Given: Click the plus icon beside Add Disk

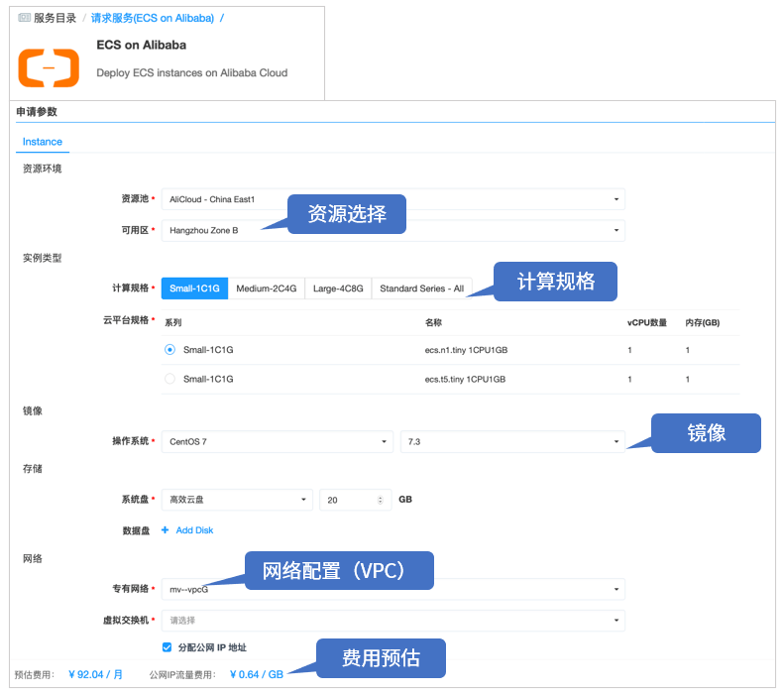Looking at the screenshot, I should point(166,530).
